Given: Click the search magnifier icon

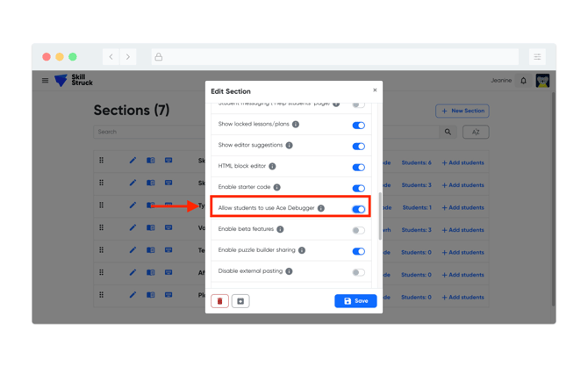Looking at the screenshot, I should (448, 132).
